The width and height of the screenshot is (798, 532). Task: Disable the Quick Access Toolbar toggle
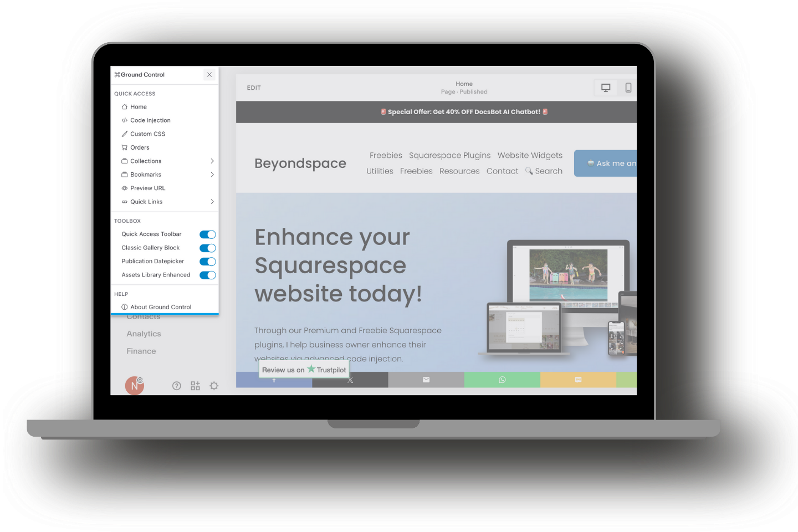point(207,234)
